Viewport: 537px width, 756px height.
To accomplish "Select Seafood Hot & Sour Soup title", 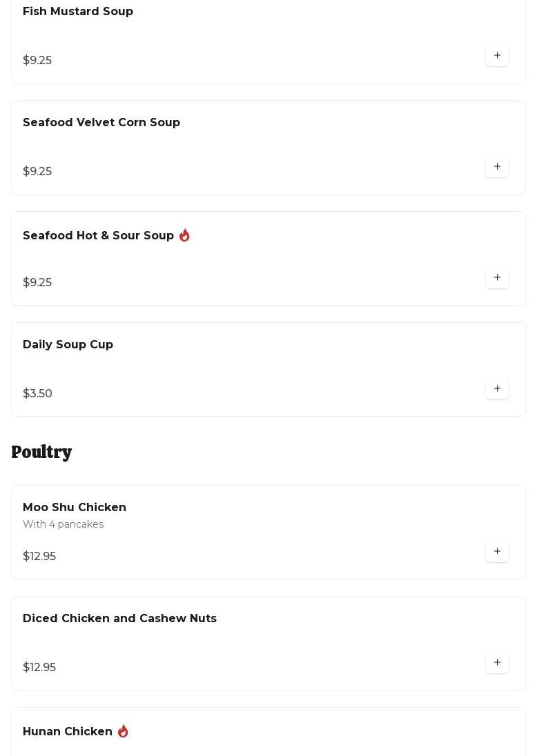I will pyautogui.click(x=98, y=236).
